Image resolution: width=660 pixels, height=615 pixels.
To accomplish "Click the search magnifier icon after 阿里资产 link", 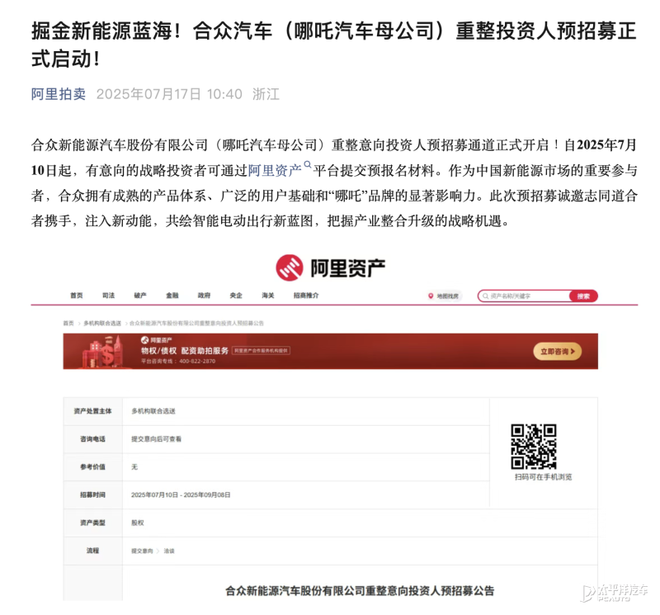I will pyautogui.click(x=307, y=165).
